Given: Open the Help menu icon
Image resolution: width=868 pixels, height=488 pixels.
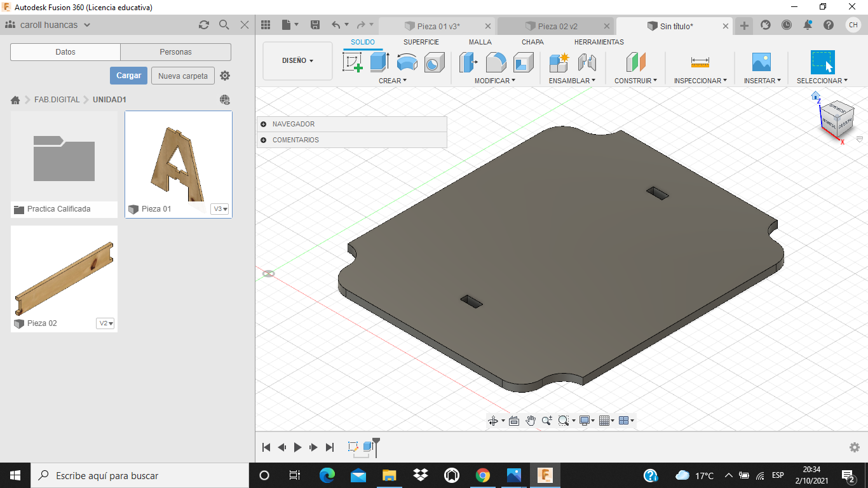Looking at the screenshot, I should coord(829,25).
